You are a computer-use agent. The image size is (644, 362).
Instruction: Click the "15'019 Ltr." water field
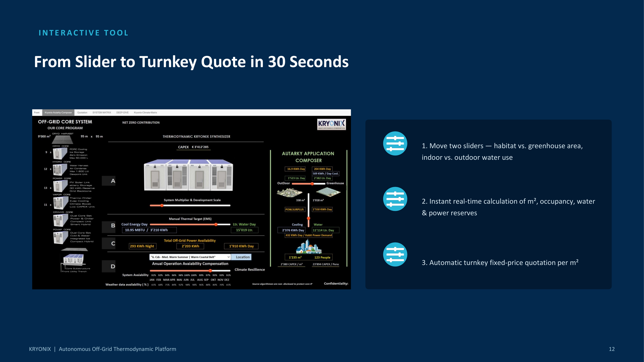coord(244,230)
